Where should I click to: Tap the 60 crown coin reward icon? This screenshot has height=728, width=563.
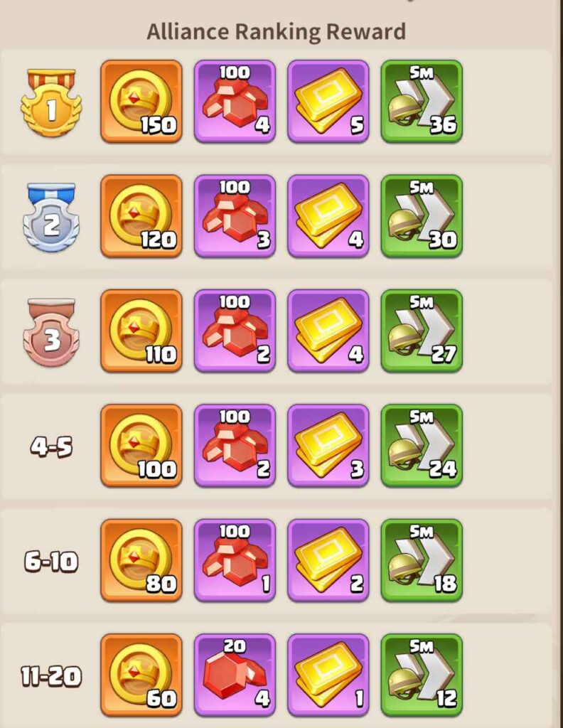click(141, 675)
